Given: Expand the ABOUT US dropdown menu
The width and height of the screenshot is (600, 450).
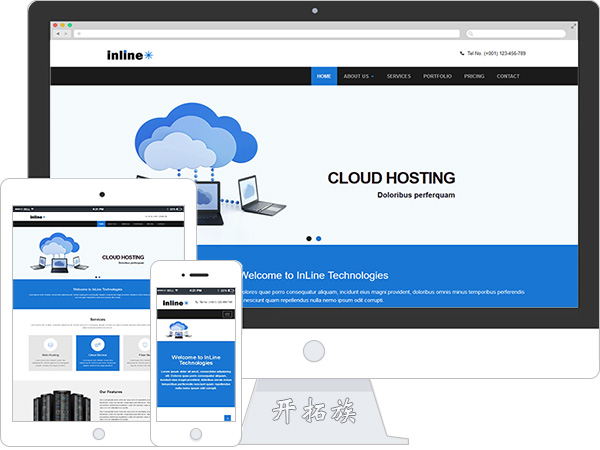Looking at the screenshot, I should (359, 76).
